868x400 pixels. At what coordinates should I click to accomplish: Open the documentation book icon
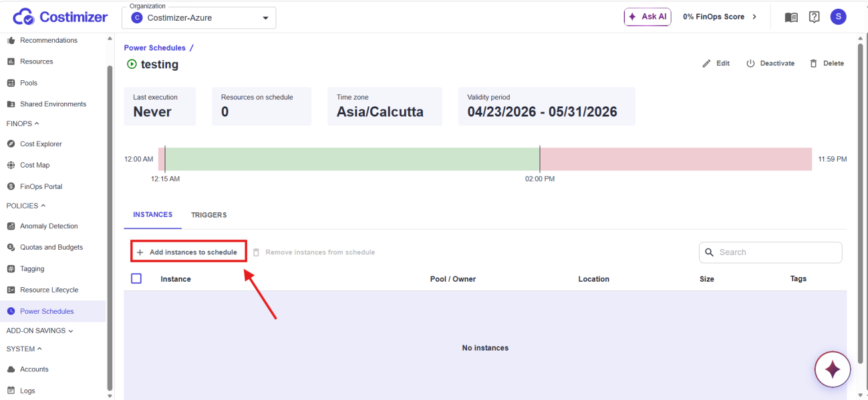point(791,17)
